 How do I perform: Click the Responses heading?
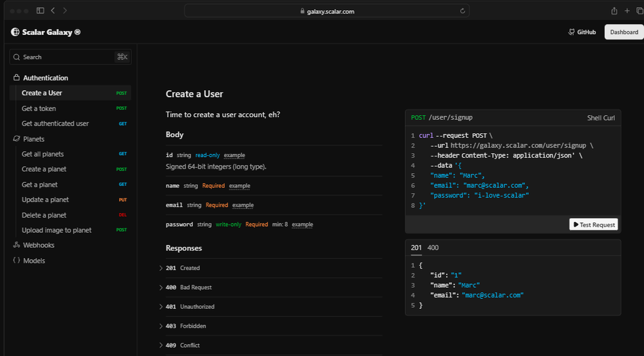coord(184,248)
